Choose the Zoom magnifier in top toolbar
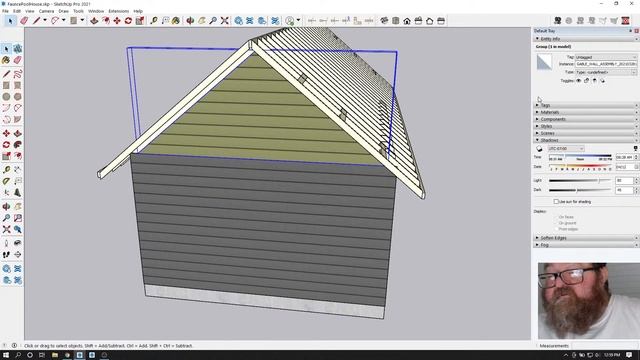This screenshot has height=360, width=640. coord(213,20)
